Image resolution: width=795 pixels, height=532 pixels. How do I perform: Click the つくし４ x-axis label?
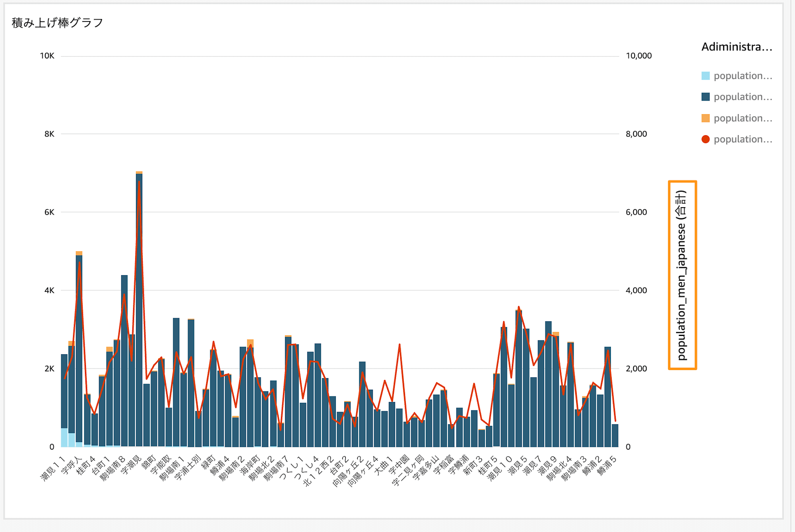[x=306, y=468]
